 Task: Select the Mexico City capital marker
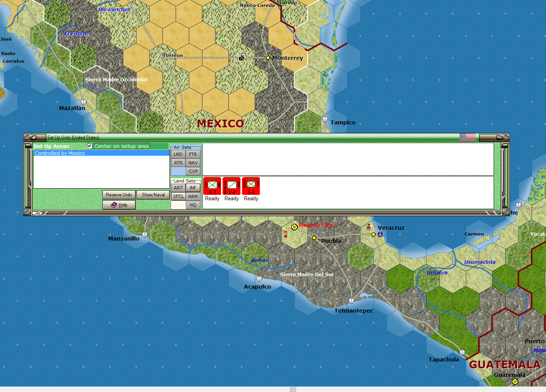point(294,227)
